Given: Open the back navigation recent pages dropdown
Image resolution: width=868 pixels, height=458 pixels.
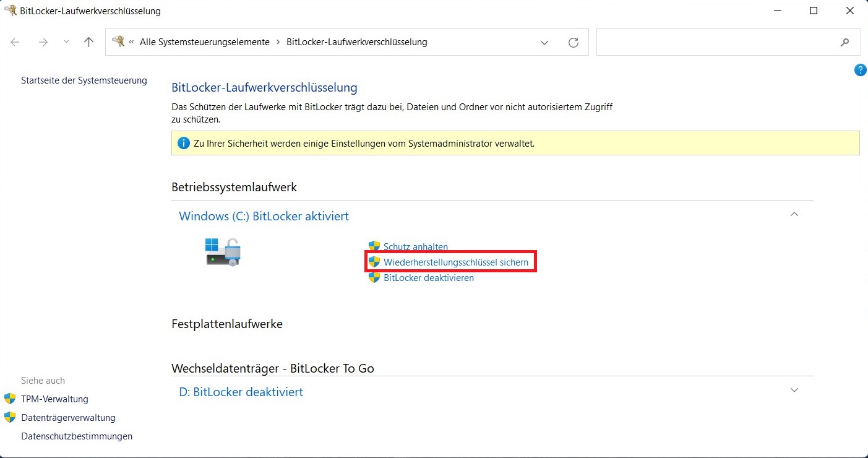Looking at the screenshot, I should coord(66,42).
